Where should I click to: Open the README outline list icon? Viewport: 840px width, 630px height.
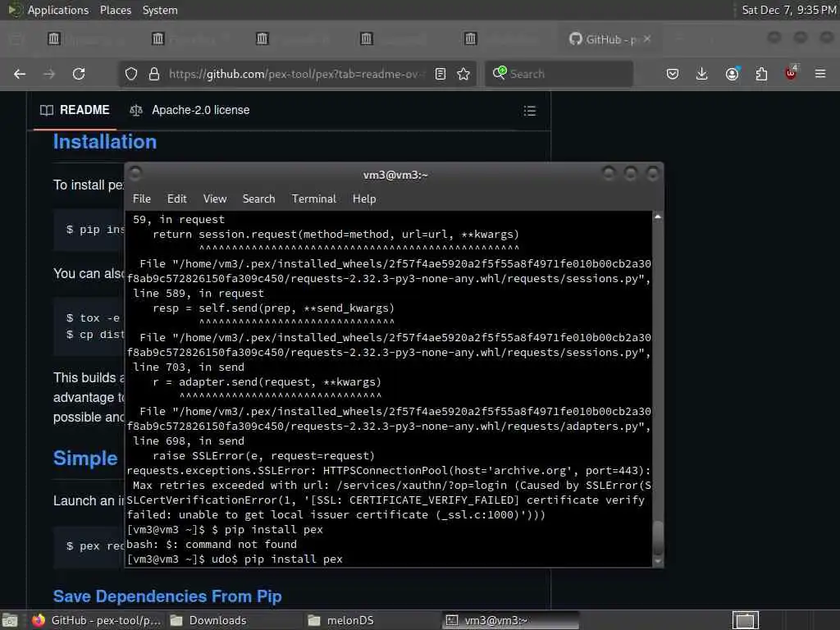click(x=530, y=111)
